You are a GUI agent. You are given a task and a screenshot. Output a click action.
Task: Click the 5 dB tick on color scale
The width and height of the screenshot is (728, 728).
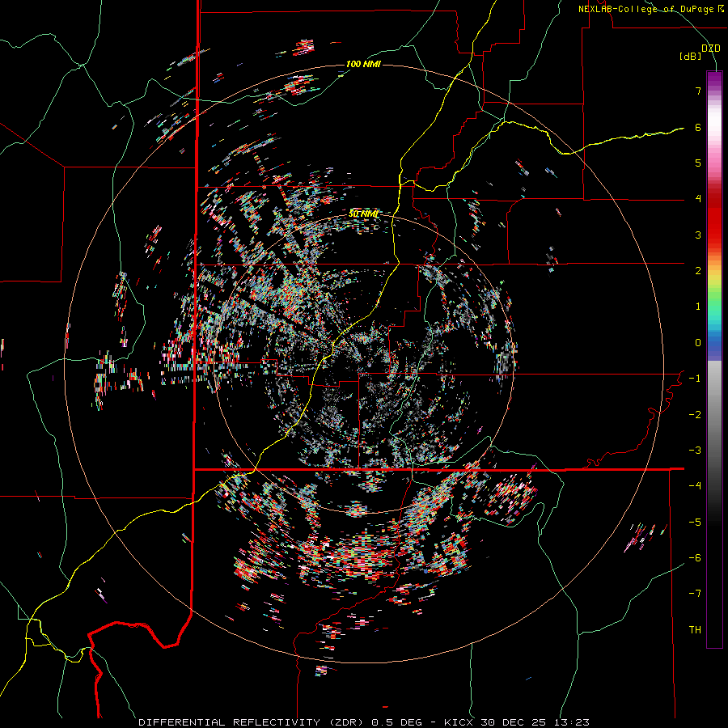coord(698,163)
